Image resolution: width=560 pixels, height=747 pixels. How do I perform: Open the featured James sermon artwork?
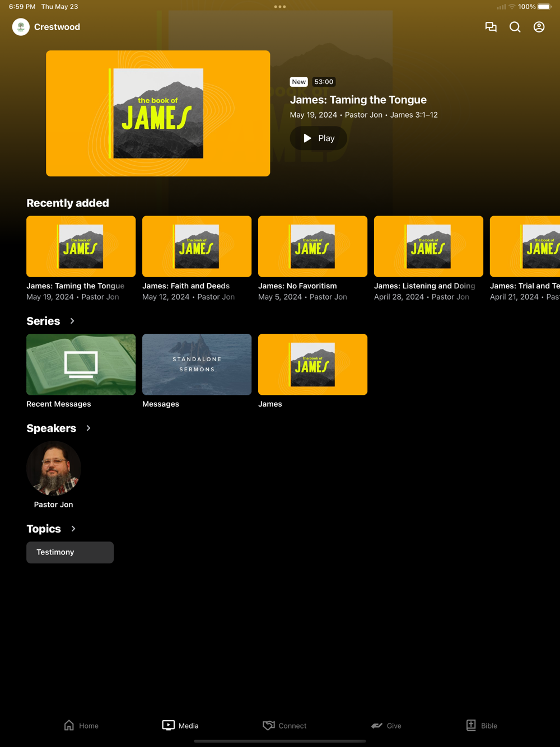(158, 114)
